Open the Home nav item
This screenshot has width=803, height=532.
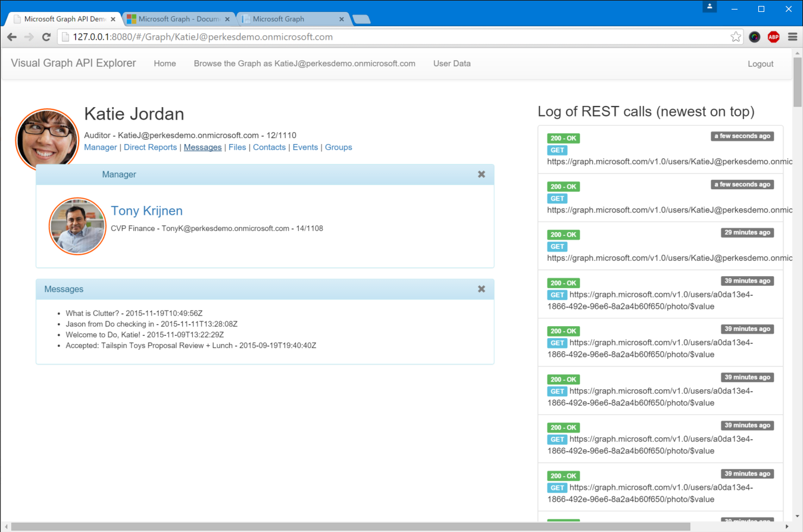(x=165, y=64)
